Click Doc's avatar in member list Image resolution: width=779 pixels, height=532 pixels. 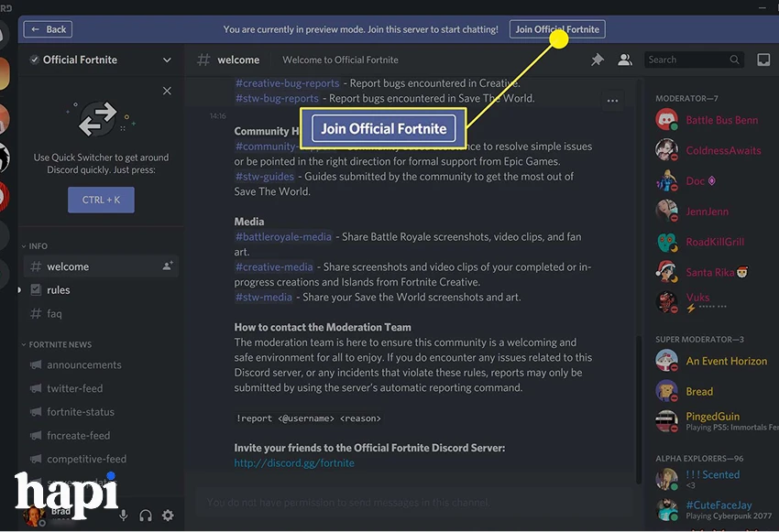click(666, 181)
